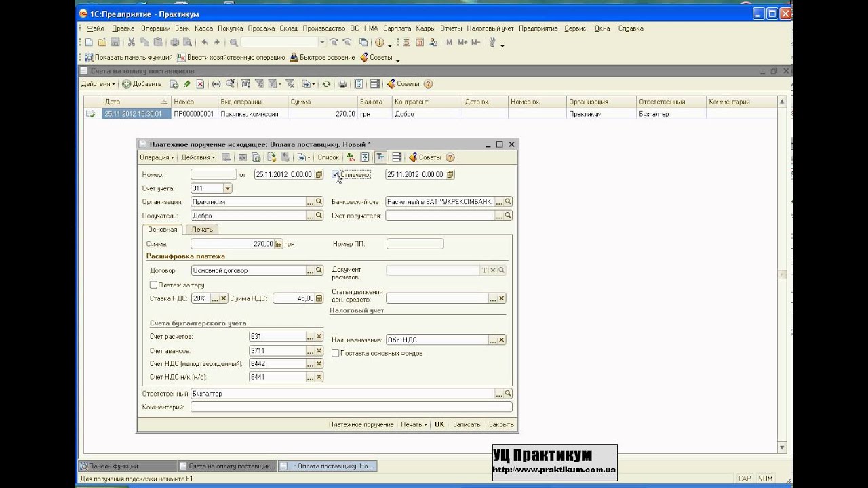Viewport: 868px width, 488px height.
Task: Clear the Нал. назначение field with X
Action: tap(502, 340)
